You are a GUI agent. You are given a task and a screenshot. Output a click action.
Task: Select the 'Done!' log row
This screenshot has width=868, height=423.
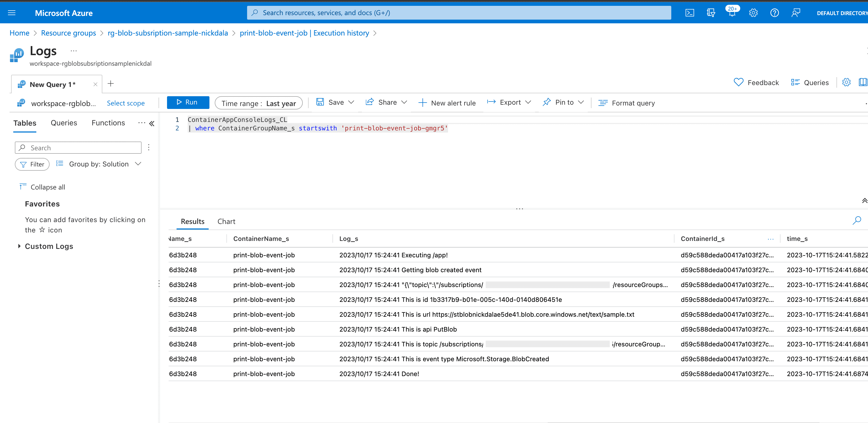click(518, 373)
